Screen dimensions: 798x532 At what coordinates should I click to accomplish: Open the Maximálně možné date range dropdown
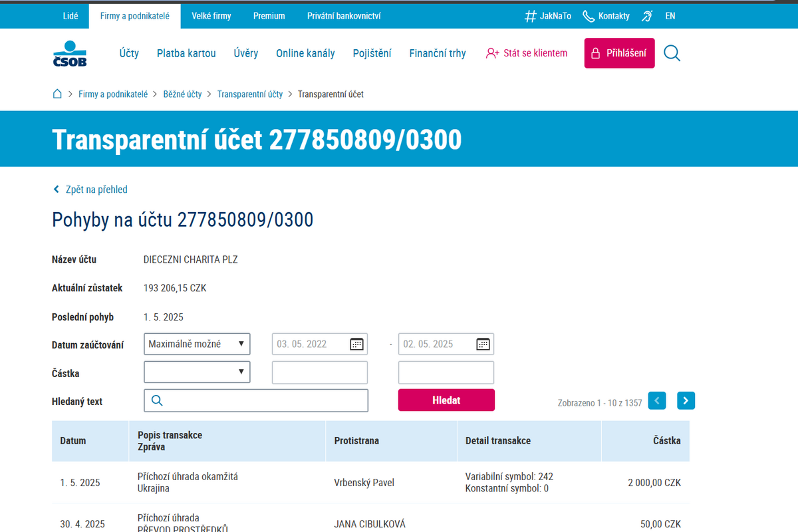[x=197, y=344]
